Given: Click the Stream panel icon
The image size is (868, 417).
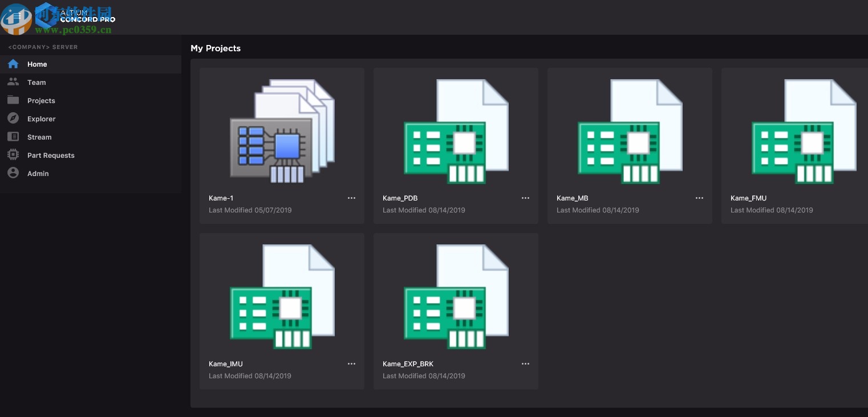Looking at the screenshot, I should pos(13,137).
